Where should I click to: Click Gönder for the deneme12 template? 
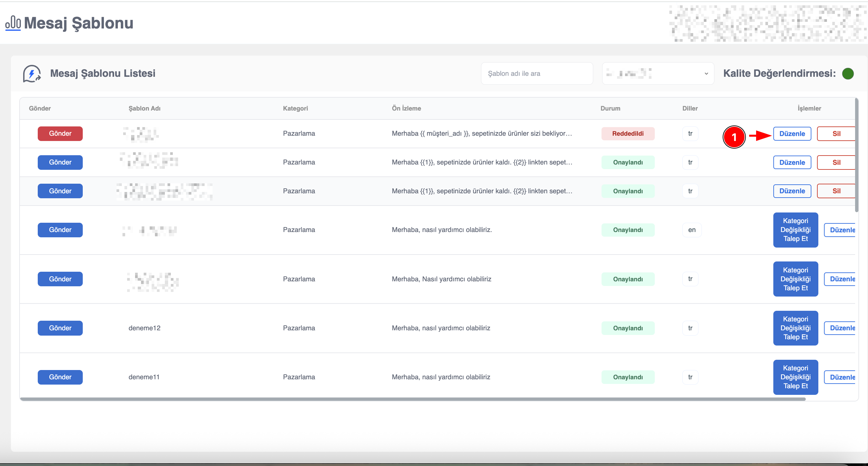point(60,328)
